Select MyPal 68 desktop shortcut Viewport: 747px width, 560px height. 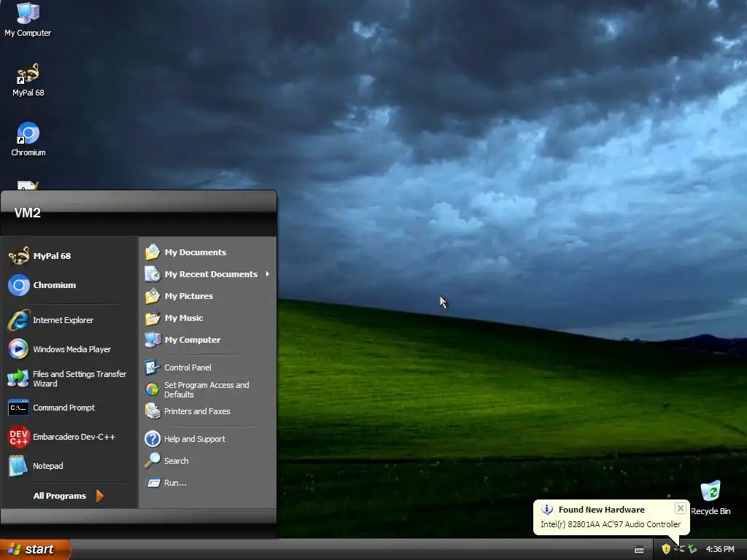pyautogui.click(x=28, y=80)
